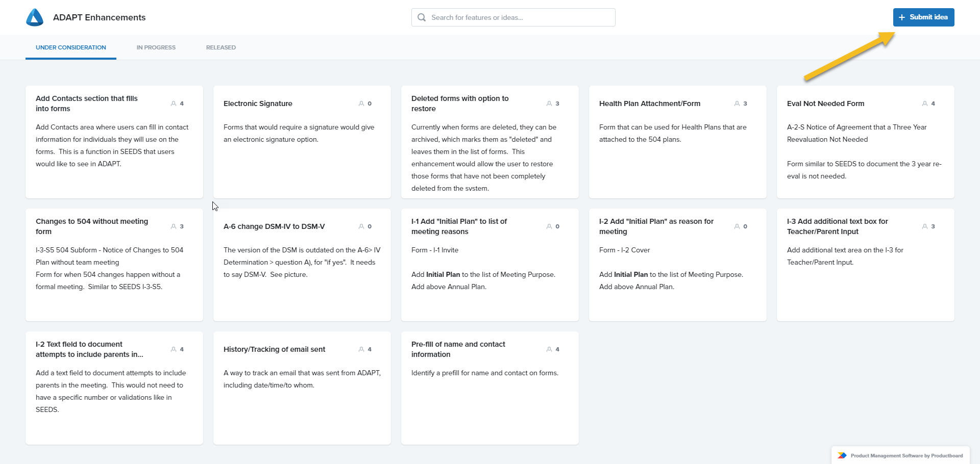Open the 'Changes to 504 without meeting form' card

(114, 265)
